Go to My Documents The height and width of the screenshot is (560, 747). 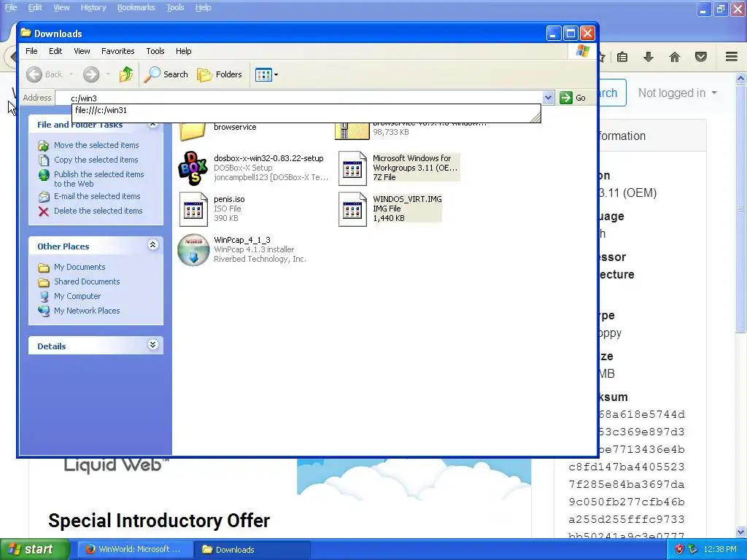point(79,267)
